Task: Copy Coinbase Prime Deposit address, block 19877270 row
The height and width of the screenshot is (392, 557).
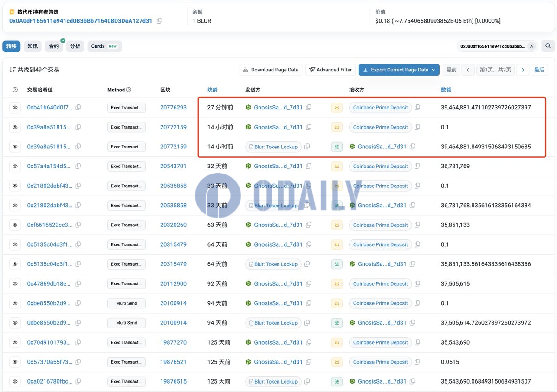Action: (417, 342)
